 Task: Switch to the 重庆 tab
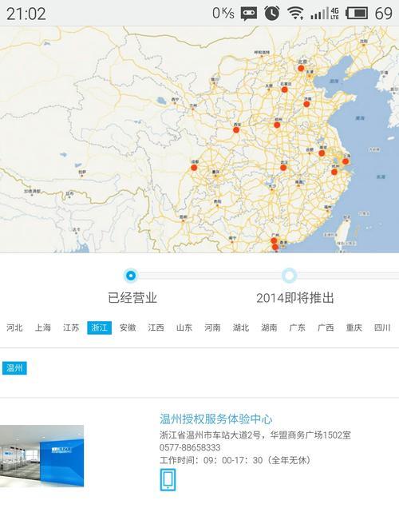point(354,328)
